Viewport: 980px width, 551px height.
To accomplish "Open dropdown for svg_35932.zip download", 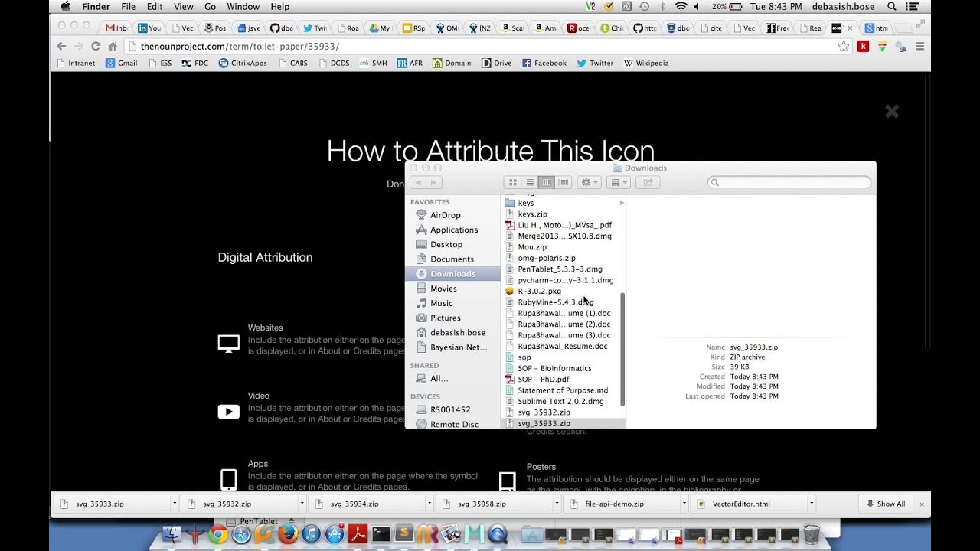I will tap(302, 504).
